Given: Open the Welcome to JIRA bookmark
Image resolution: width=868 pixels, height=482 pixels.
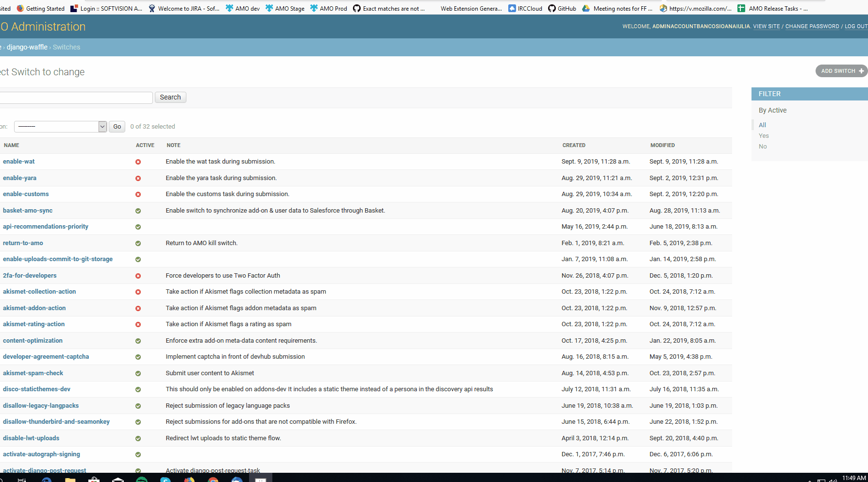Looking at the screenshot, I should [184, 8].
